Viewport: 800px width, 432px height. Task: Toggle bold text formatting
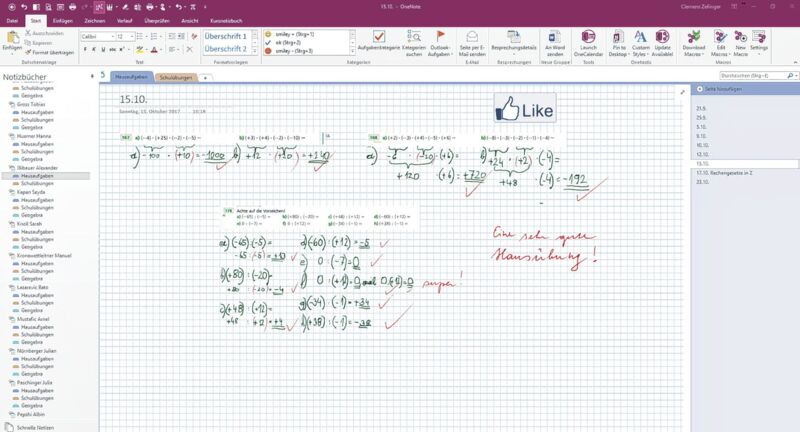point(85,49)
